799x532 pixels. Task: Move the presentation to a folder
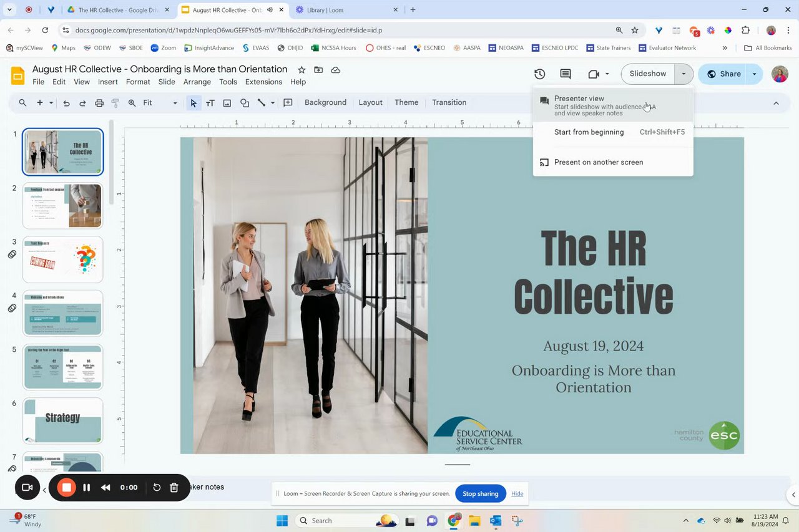tap(318, 70)
